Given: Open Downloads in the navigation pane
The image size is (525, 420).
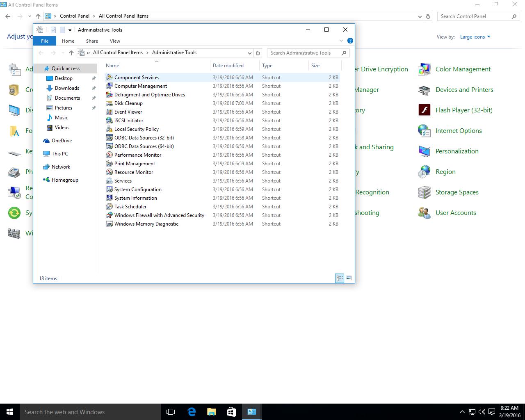Looking at the screenshot, I should coord(67,88).
